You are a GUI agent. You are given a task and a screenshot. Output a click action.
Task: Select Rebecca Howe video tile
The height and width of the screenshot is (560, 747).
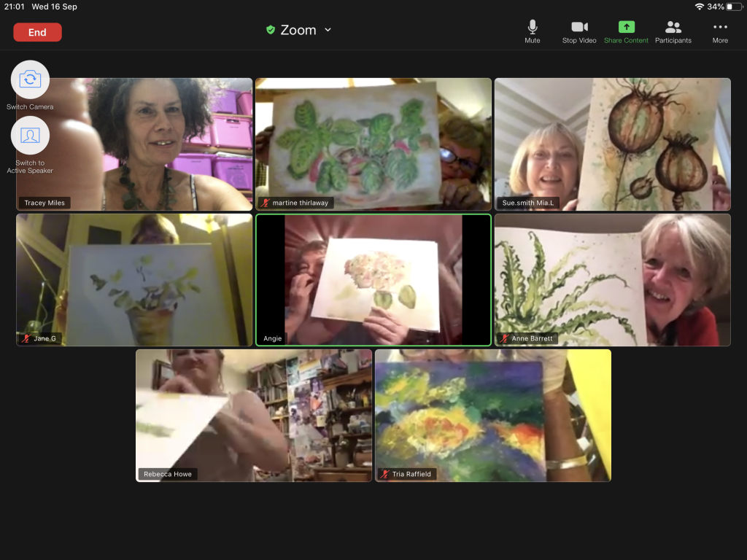[x=254, y=415]
